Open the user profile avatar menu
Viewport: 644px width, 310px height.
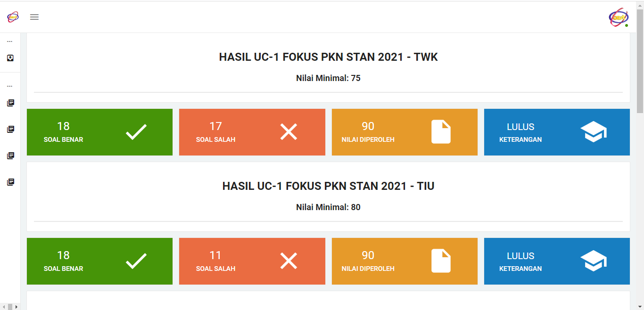pyautogui.click(x=619, y=17)
